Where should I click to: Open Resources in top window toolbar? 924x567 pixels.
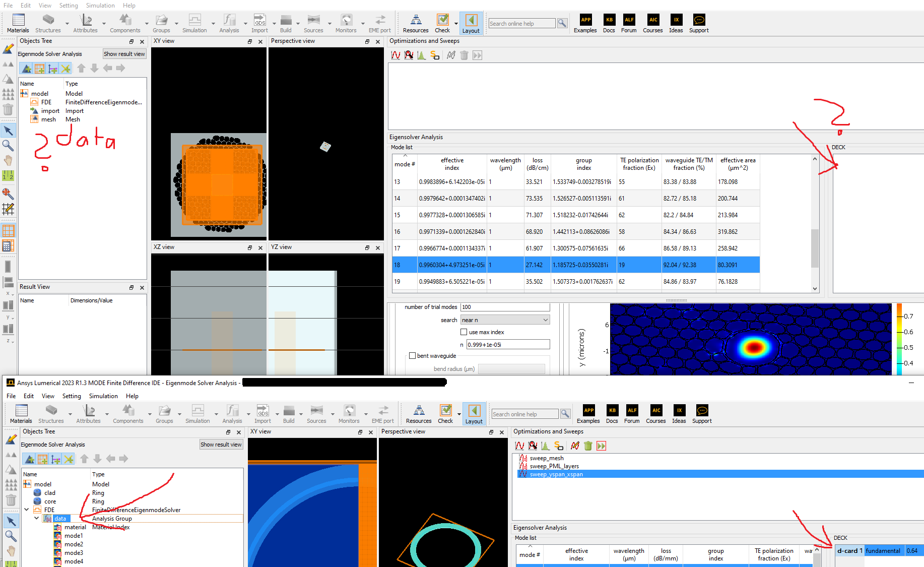click(x=416, y=23)
